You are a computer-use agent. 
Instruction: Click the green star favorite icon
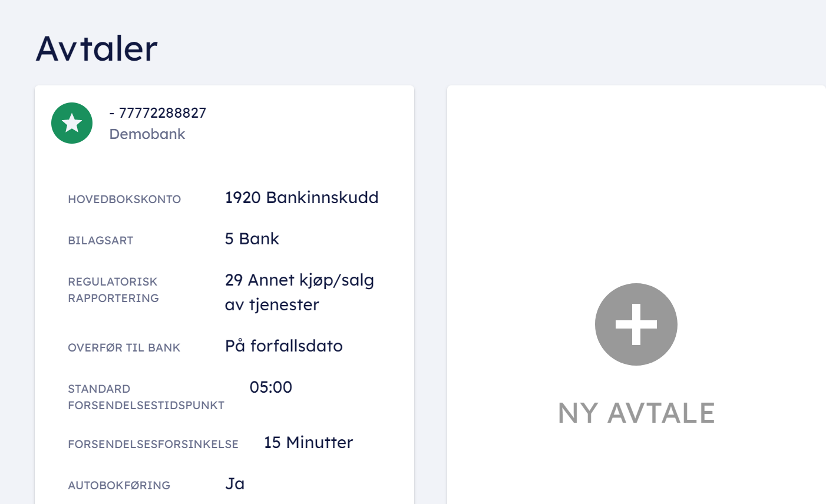72,123
